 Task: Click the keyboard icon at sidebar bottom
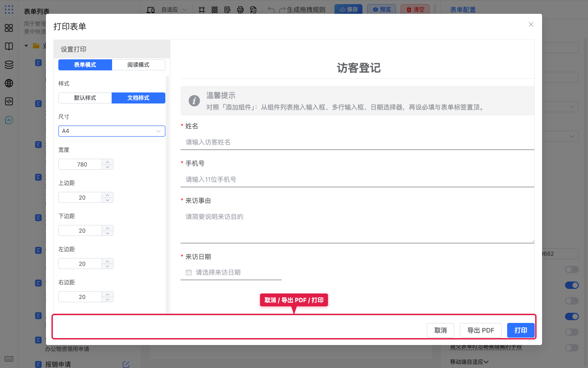tap(9, 359)
